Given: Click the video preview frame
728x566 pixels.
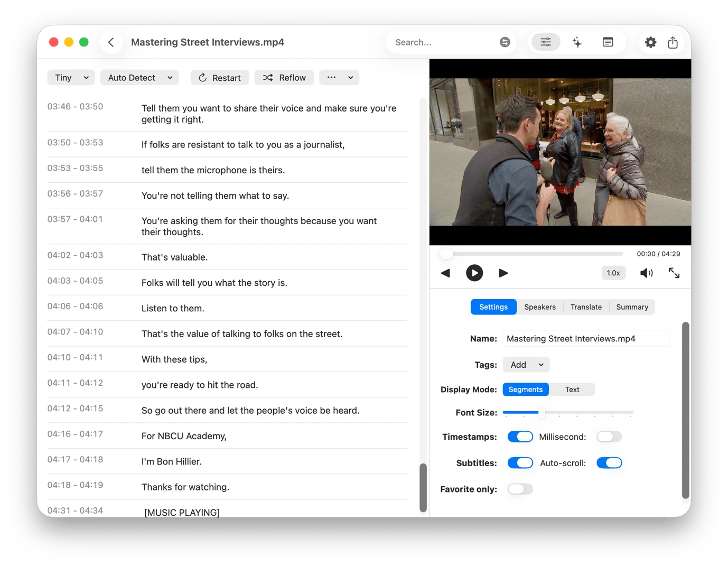Looking at the screenshot, I should [x=560, y=152].
